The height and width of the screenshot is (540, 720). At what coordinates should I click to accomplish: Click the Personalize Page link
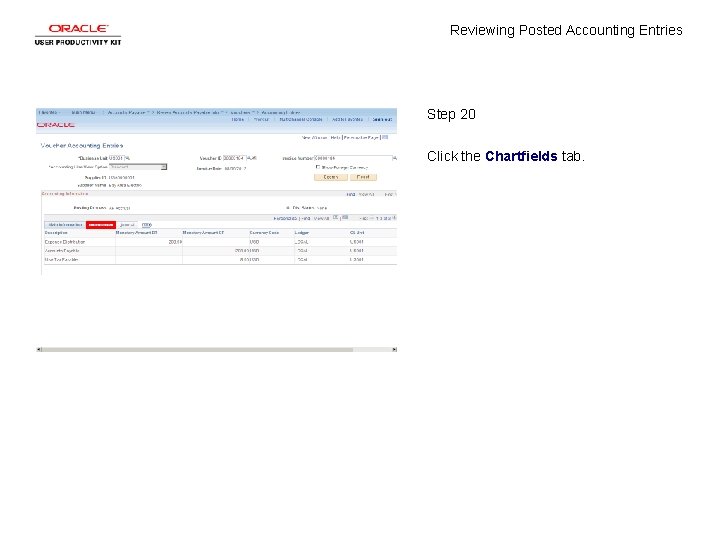coord(361,137)
